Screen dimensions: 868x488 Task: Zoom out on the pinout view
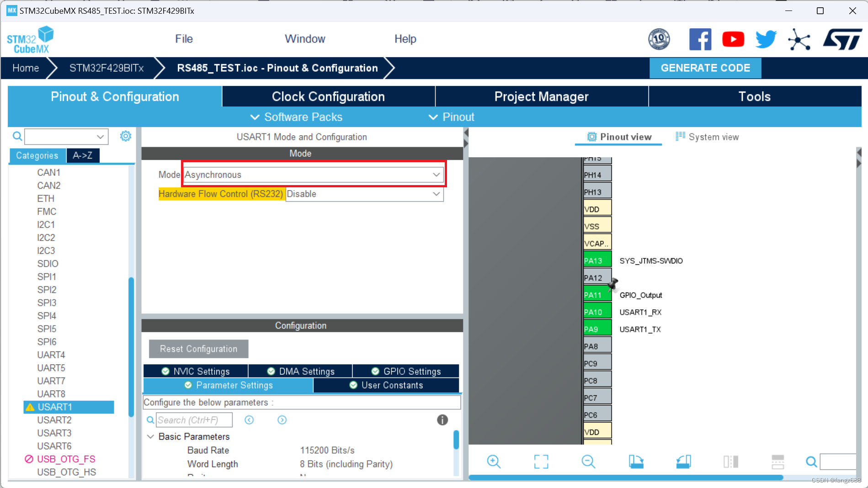pyautogui.click(x=588, y=461)
